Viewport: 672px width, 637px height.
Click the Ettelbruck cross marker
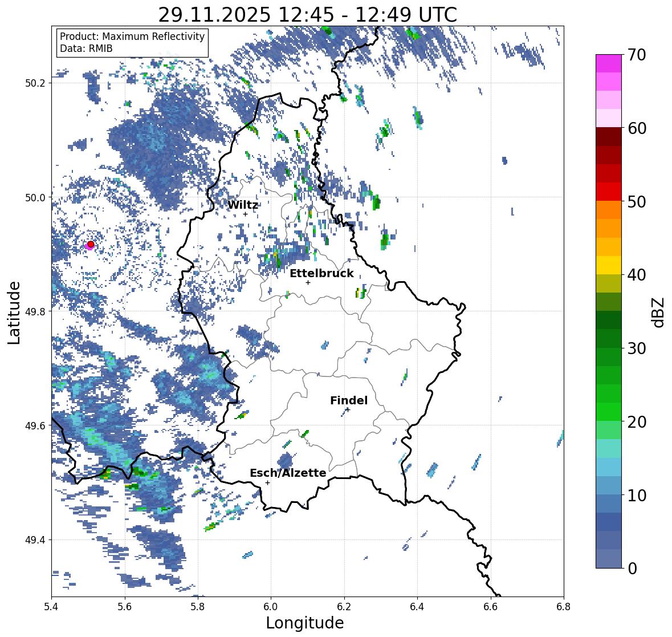(308, 282)
